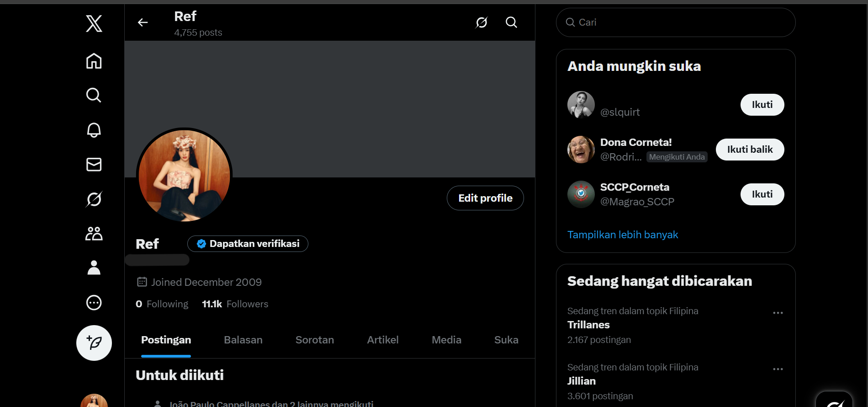
Task: Click Edit profile button
Action: (485, 198)
